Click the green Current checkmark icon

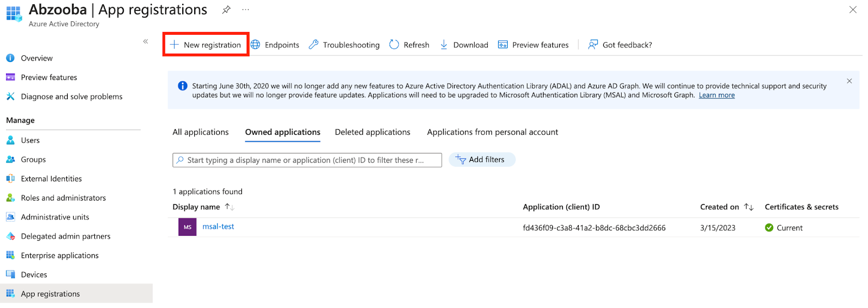769,228
